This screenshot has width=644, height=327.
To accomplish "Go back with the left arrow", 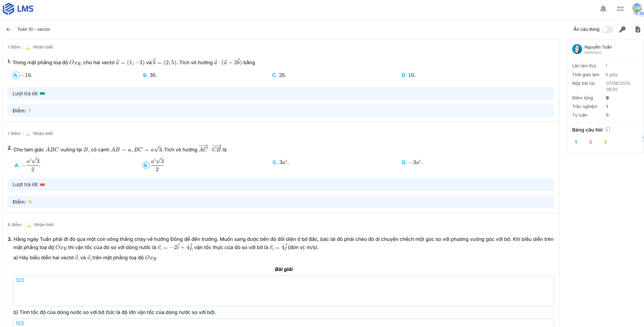I will tap(9, 29).
